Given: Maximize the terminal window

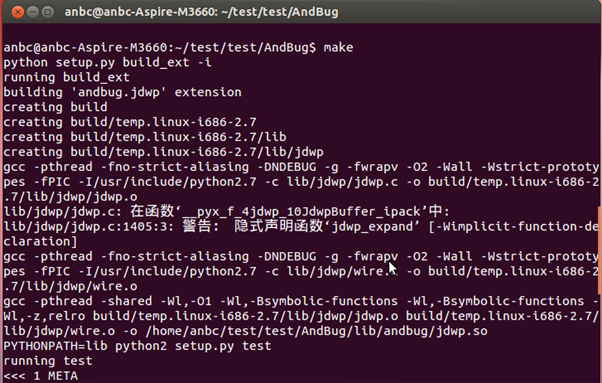Looking at the screenshot, I should pos(48,12).
